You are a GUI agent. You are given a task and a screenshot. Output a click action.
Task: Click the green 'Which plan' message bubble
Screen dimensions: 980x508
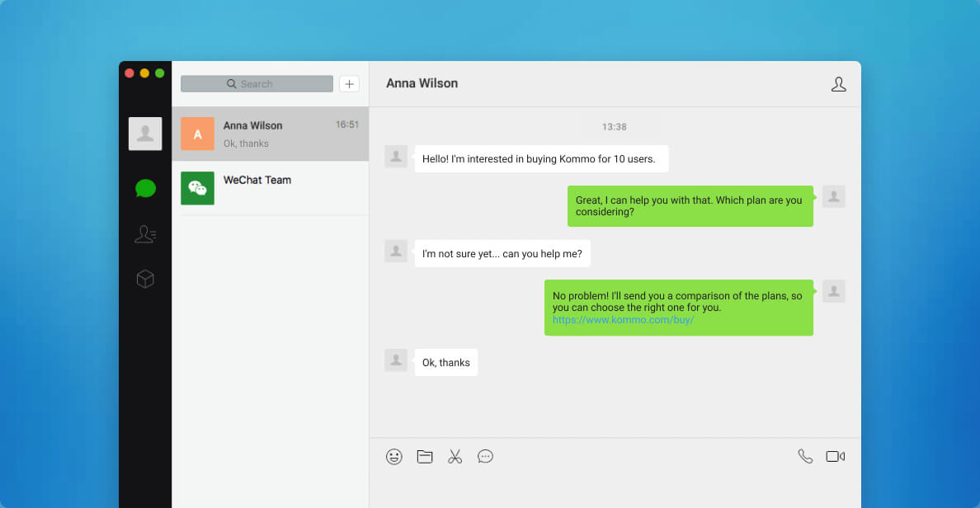(690, 206)
